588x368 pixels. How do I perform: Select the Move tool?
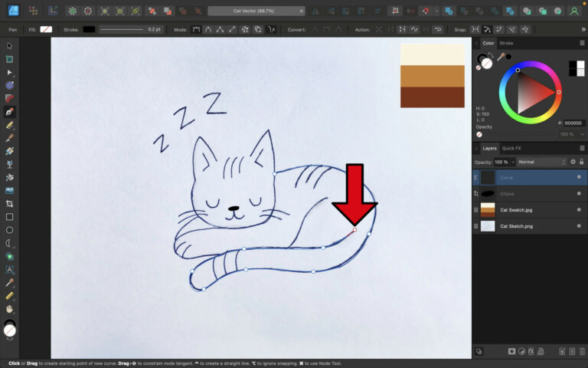tap(9, 46)
